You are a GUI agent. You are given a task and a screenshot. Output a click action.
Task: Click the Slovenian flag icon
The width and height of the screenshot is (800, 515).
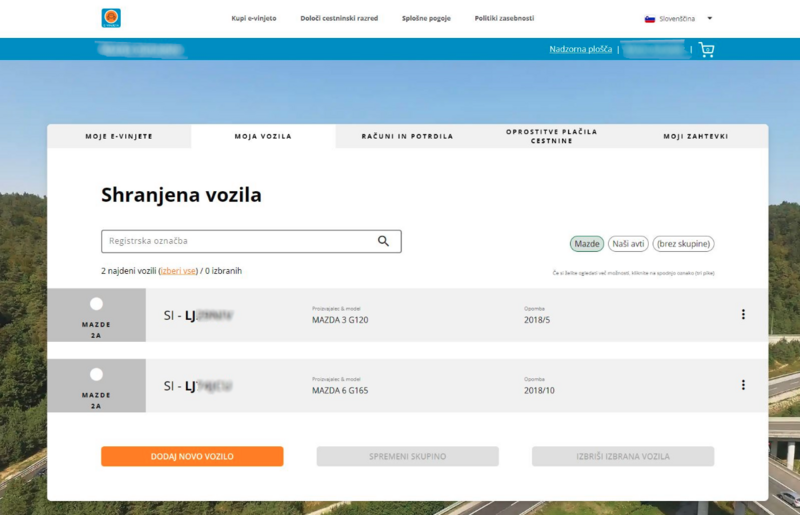[x=649, y=18]
